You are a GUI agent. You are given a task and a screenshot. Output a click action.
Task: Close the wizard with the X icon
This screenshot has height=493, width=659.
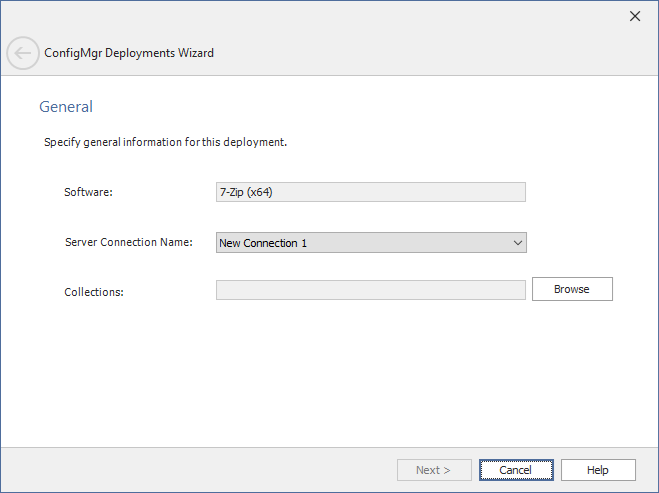point(634,16)
